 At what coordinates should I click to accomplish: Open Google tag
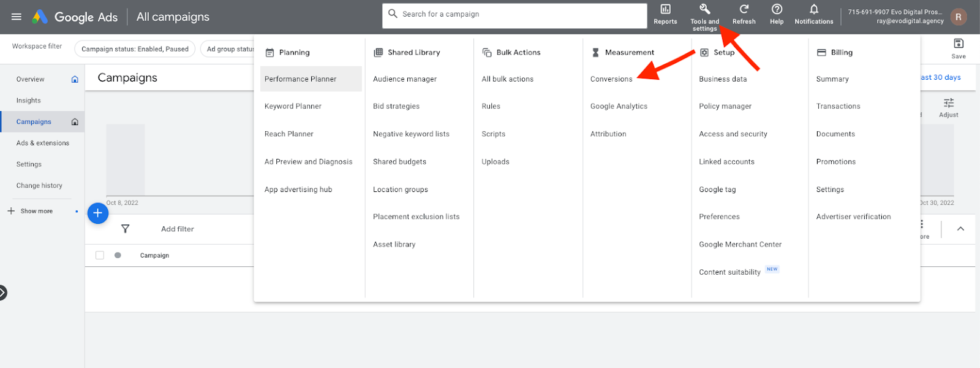[717, 190]
